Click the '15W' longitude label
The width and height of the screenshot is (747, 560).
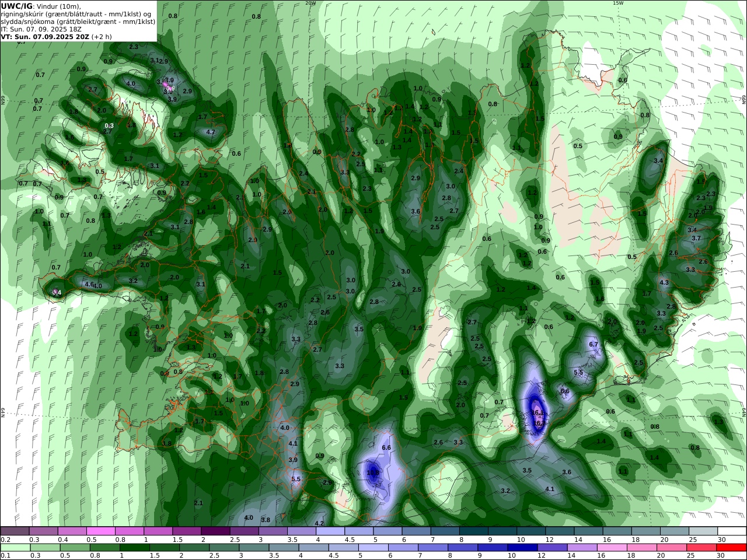(x=618, y=3)
